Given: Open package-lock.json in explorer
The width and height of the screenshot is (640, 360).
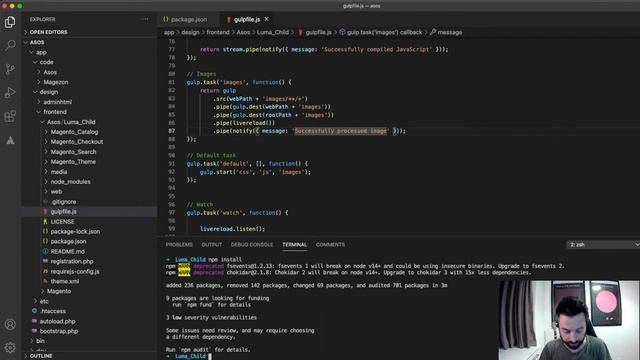Looking at the screenshot, I should [89, 231].
